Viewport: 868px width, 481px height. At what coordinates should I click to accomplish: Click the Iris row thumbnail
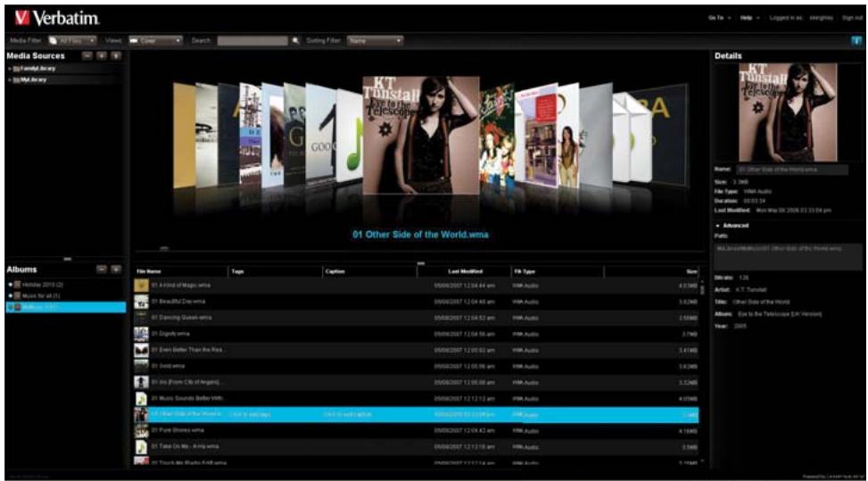click(141, 382)
